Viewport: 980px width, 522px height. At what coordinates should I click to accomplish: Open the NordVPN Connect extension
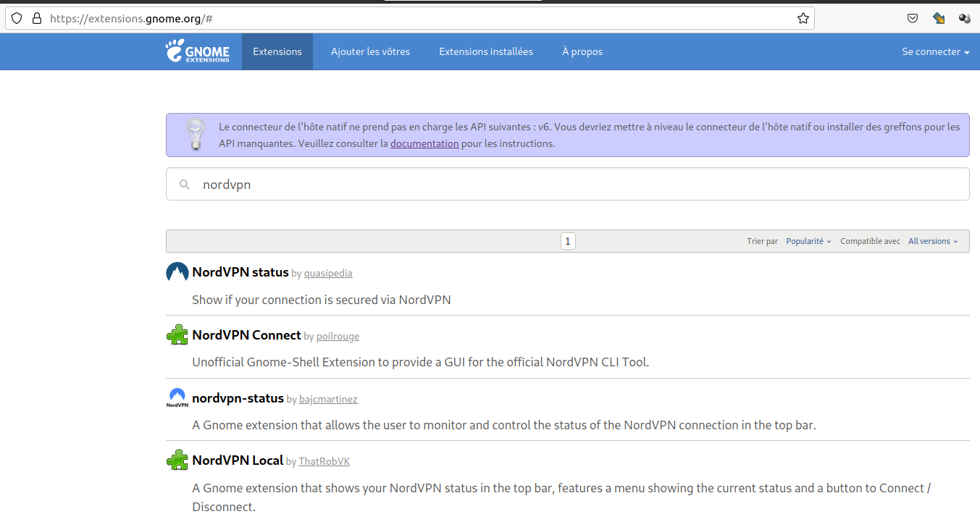246,335
